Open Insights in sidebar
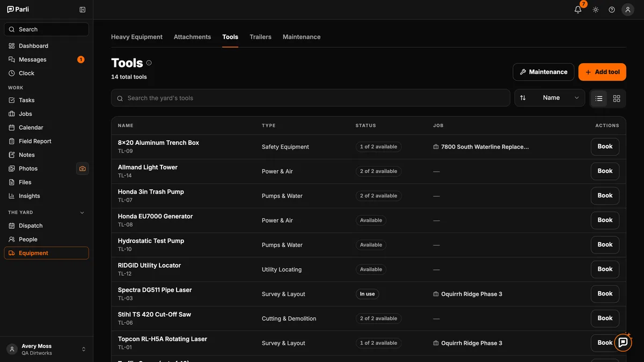This screenshot has width=644, height=362. click(x=47, y=196)
